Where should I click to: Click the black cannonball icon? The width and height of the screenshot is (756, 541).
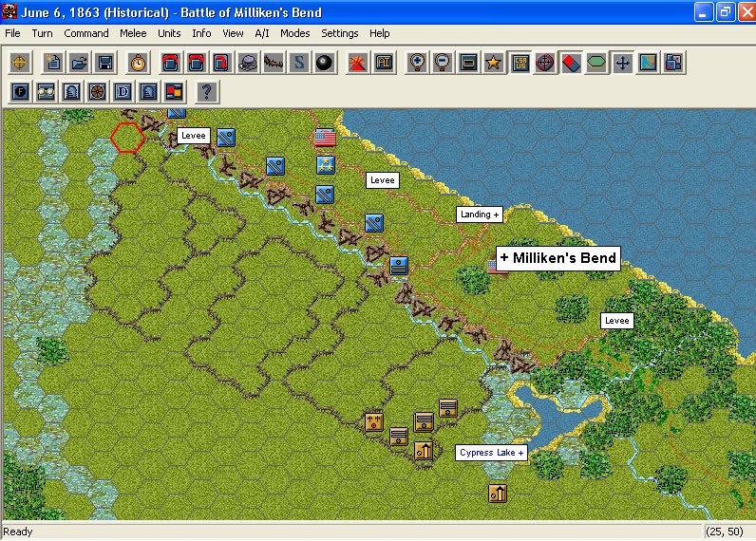325,64
